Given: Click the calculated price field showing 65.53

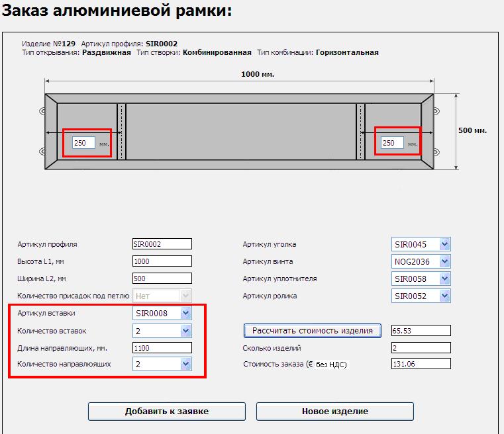Looking at the screenshot, I should (421, 330).
